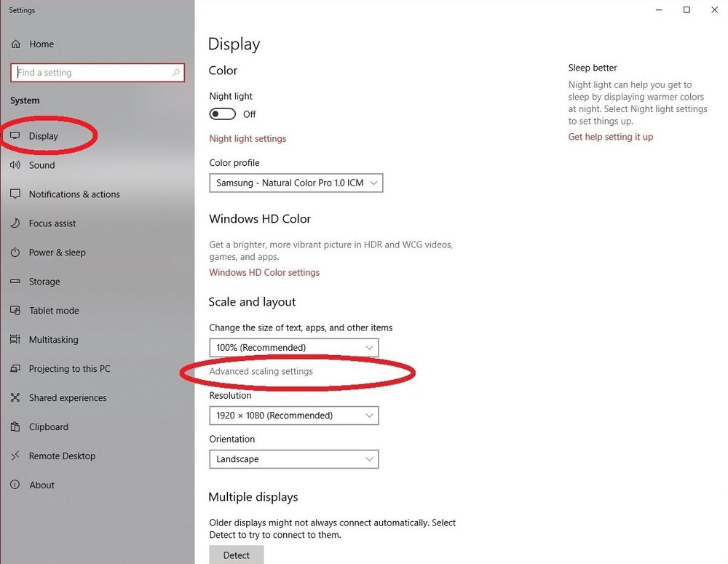Open Night light settings link
Screen dimensions: 728x564
pos(248,139)
